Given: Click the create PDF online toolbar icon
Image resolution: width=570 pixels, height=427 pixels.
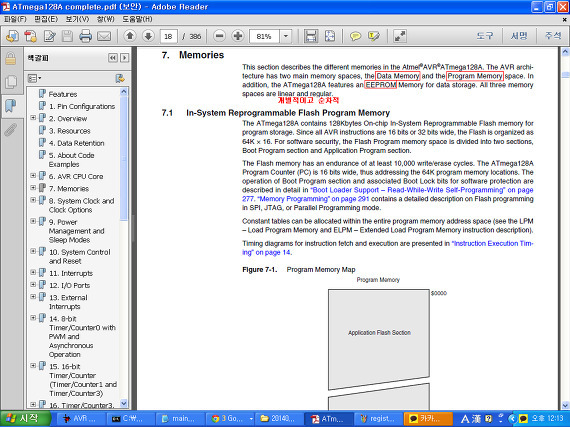Looking at the screenshot, I should point(12,36).
